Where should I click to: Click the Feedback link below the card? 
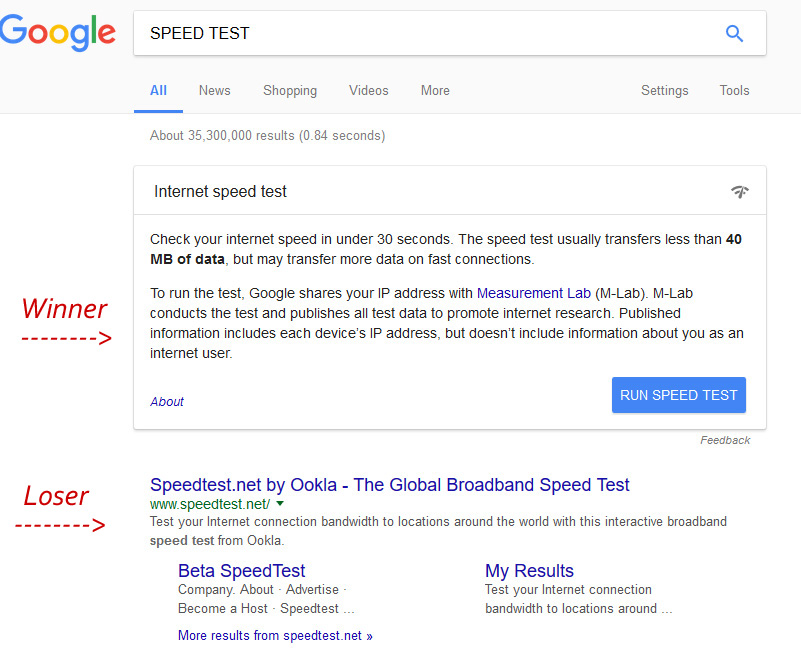(725, 440)
